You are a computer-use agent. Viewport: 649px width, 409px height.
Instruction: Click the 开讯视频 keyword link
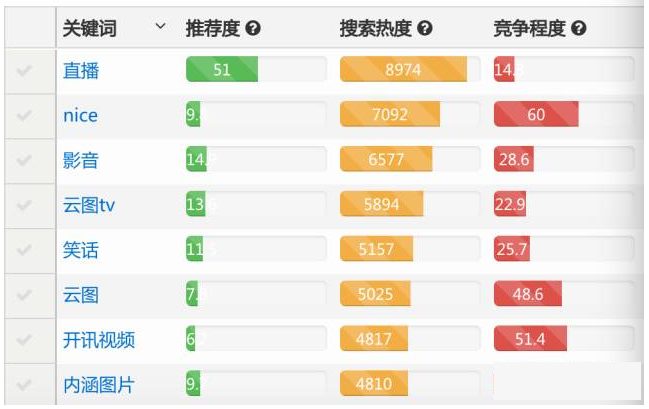[99, 340]
